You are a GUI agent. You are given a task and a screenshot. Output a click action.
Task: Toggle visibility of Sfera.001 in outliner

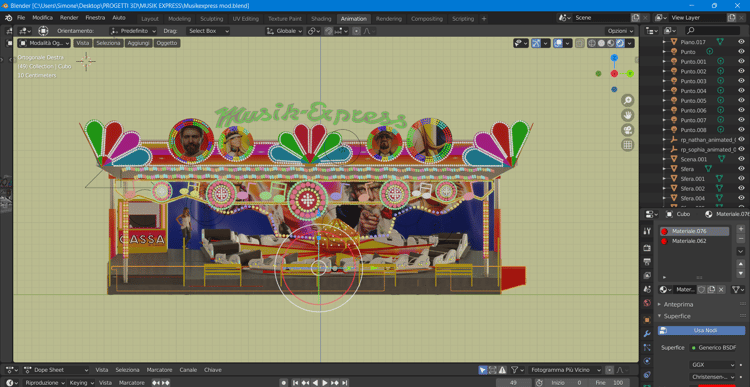point(741,178)
